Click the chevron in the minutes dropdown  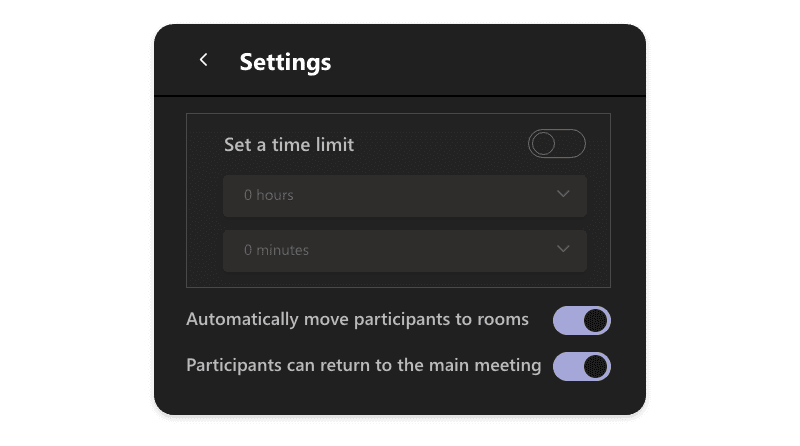click(563, 249)
